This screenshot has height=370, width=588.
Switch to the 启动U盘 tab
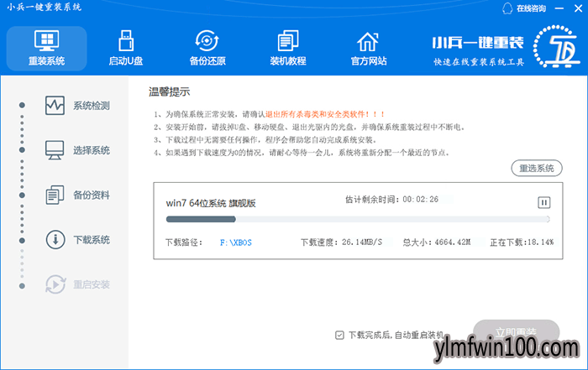tap(125, 48)
